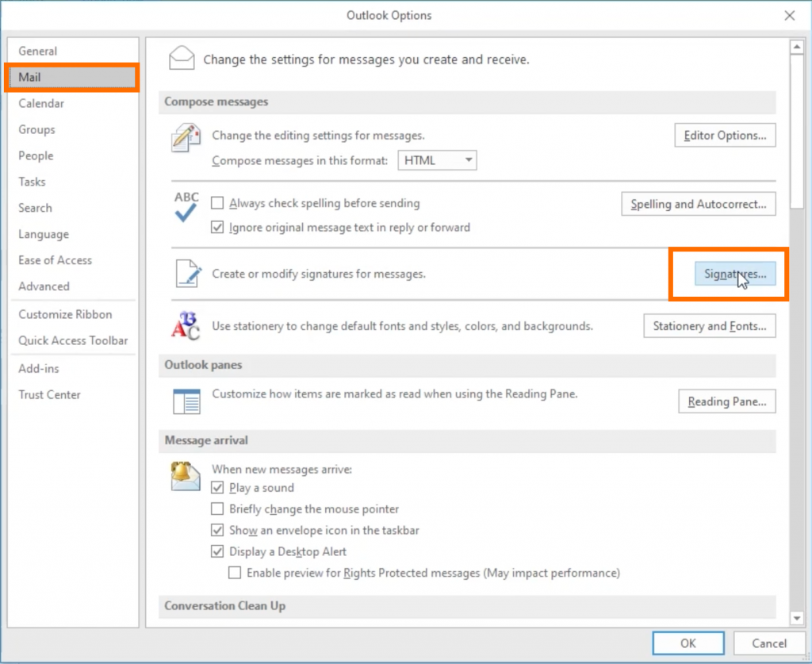
Task: Click the scrollbar up arrow
Action: tap(796, 47)
